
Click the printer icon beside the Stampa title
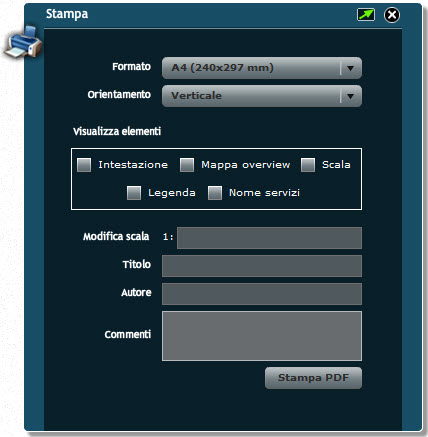click(23, 42)
